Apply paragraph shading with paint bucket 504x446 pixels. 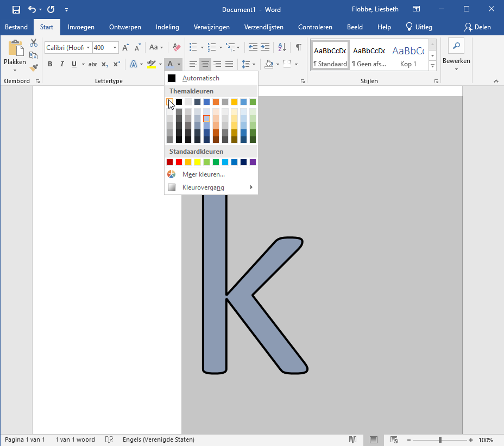[269, 64]
